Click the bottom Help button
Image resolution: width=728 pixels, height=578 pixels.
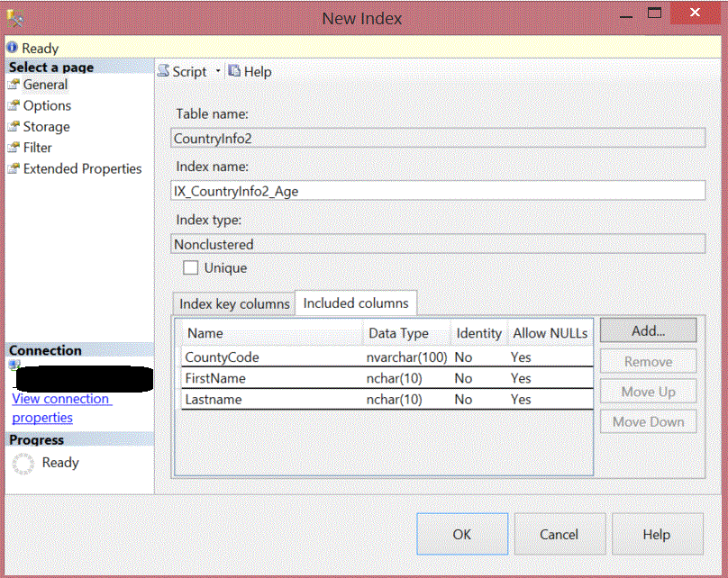tap(657, 534)
